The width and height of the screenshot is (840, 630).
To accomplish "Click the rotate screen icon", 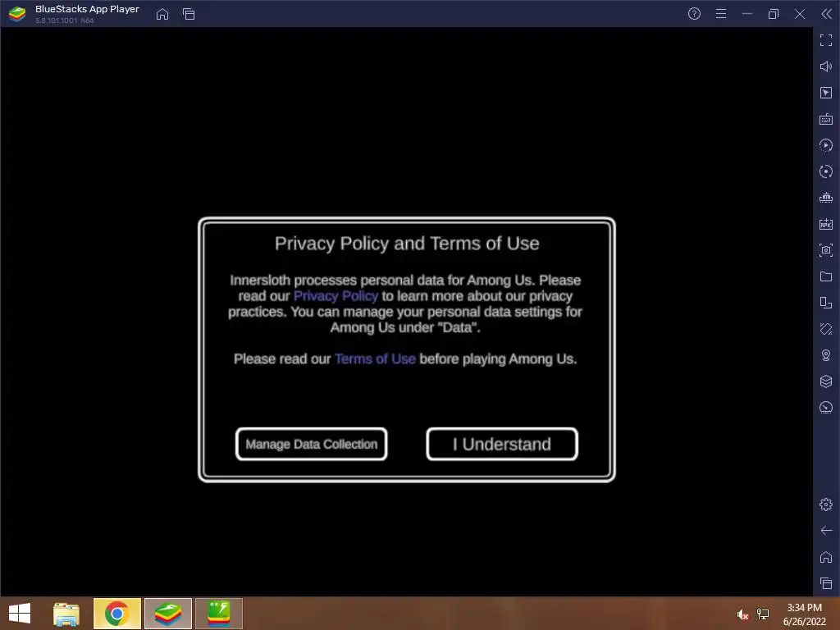I will pyautogui.click(x=826, y=303).
